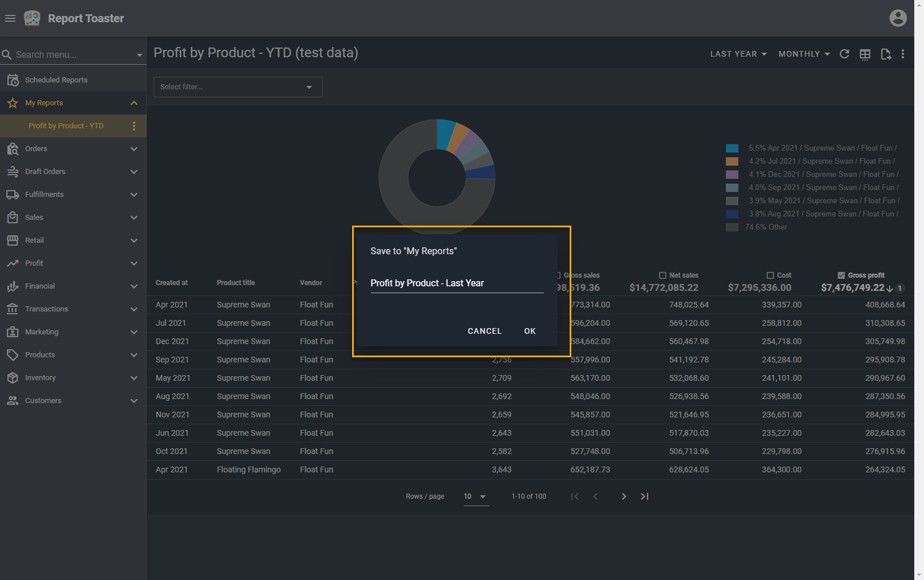The height and width of the screenshot is (580, 924).
Task: Cancel the Save to My Reports dialog
Action: 484,331
